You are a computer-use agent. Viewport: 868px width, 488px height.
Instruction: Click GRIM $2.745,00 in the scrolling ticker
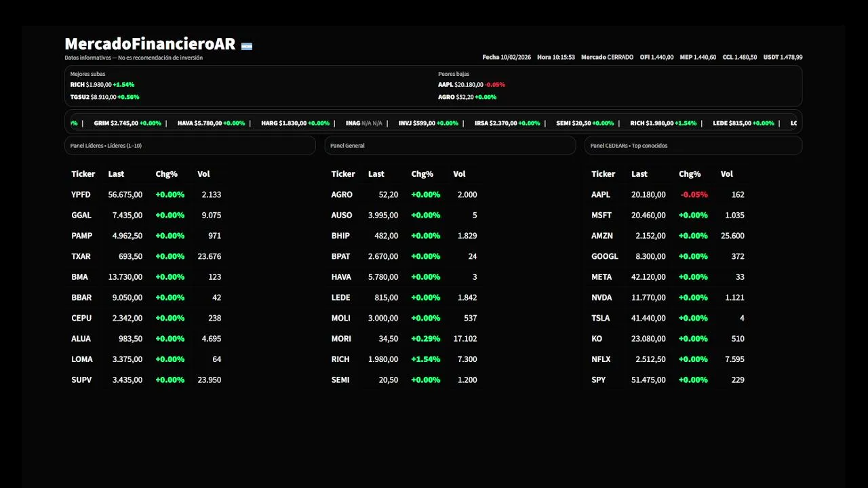click(127, 123)
